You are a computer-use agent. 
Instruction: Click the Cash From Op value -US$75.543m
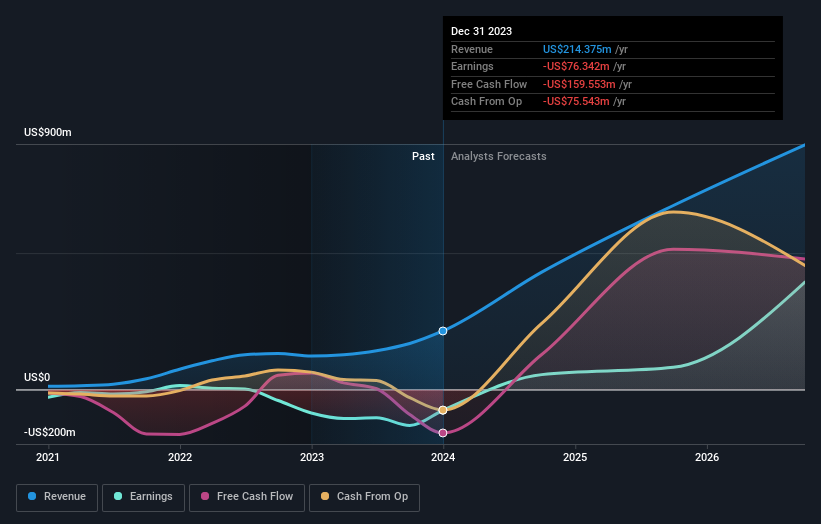coord(576,102)
